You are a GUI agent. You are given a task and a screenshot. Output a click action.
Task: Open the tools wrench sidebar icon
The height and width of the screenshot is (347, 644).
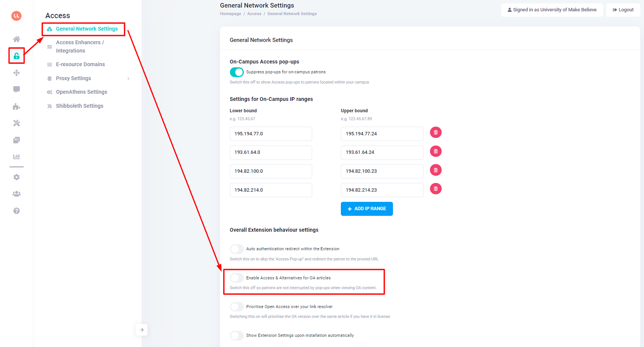click(17, 123)
